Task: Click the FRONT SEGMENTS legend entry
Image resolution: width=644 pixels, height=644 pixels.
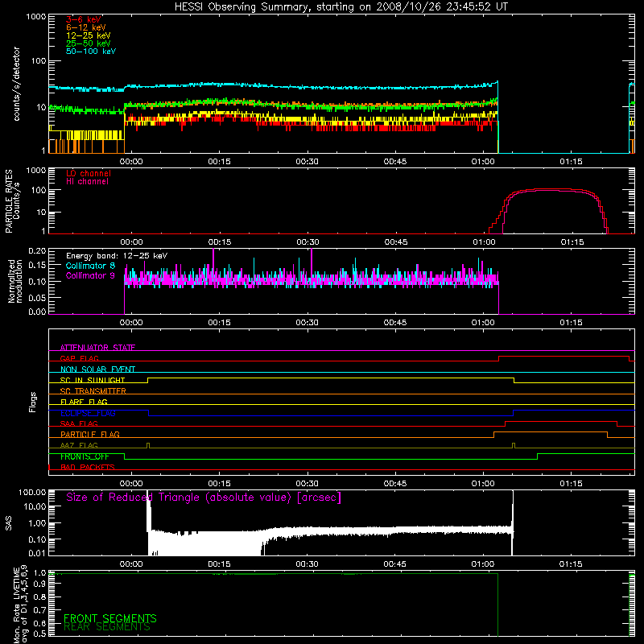Action: [110, 618]
